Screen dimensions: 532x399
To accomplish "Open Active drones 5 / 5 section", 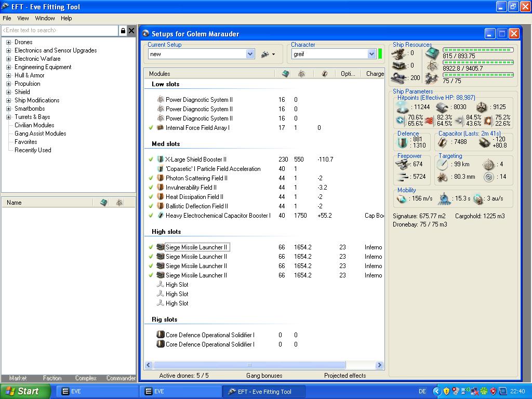I will tap(184, 376).
